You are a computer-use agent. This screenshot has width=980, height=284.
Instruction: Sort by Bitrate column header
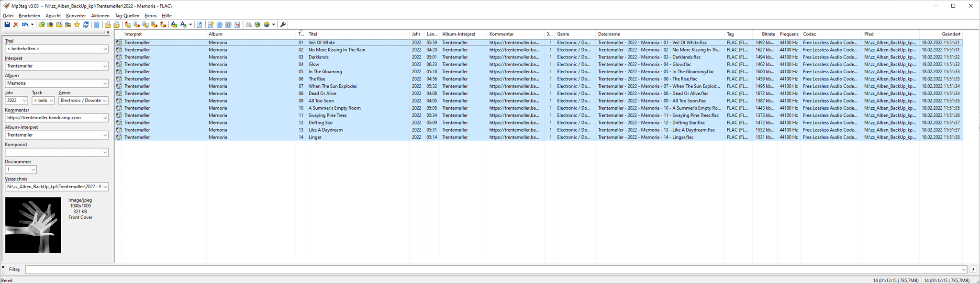pyautogui.click(x=765, y=34)
